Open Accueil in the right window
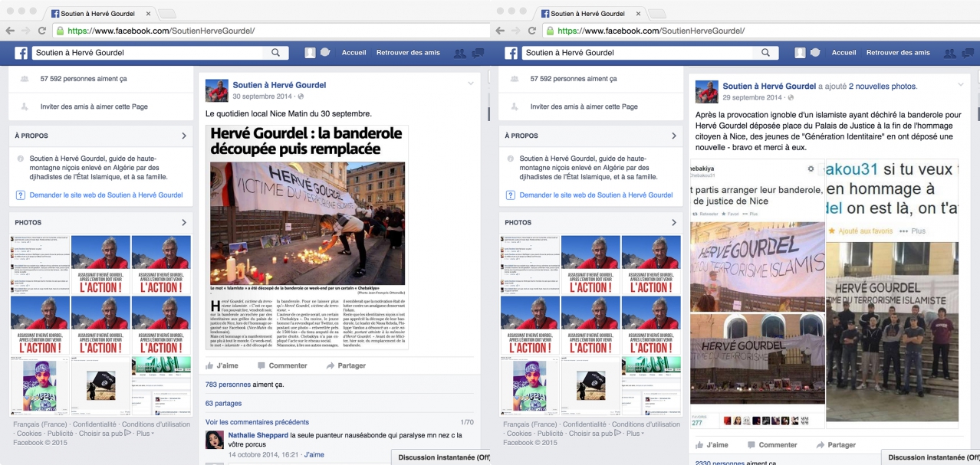980x465 pixels. click(x=844, y=53)
